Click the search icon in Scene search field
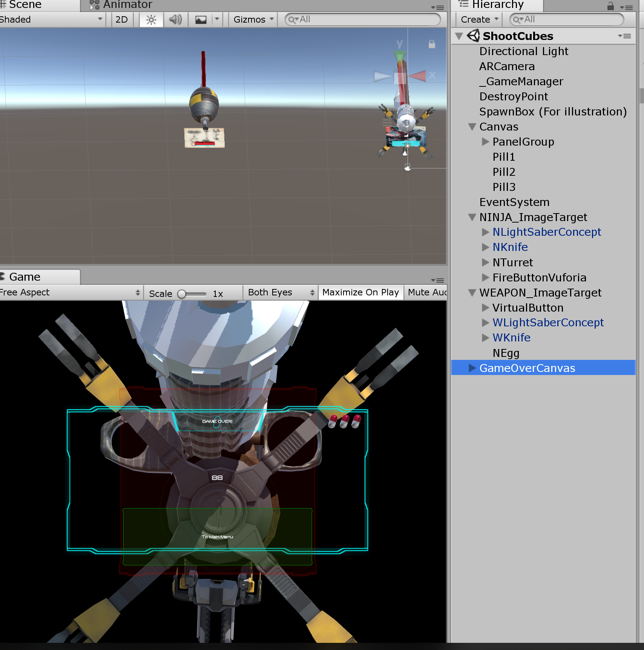 pos(293,20)
